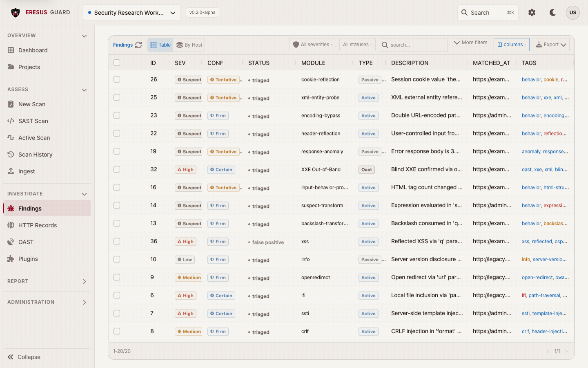The image size is (588, 368).
Task: Toggle the select-all header checkbox
Action: (117, 63)
